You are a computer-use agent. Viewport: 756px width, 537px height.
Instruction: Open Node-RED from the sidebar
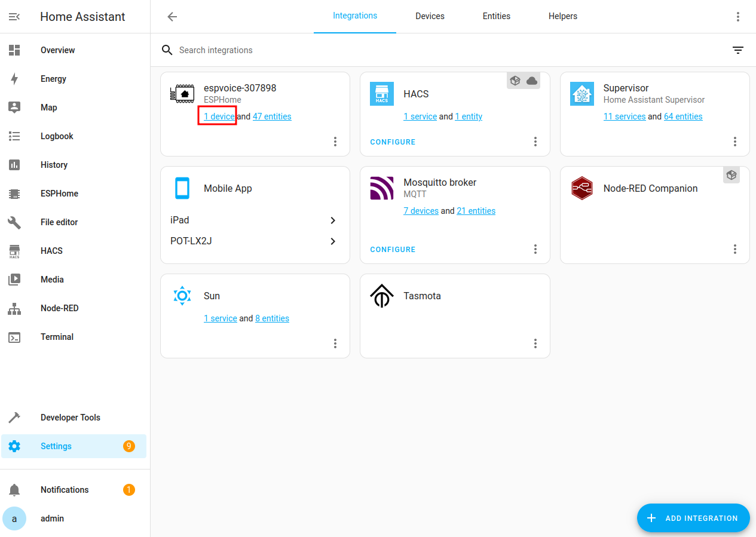point(74,308)
